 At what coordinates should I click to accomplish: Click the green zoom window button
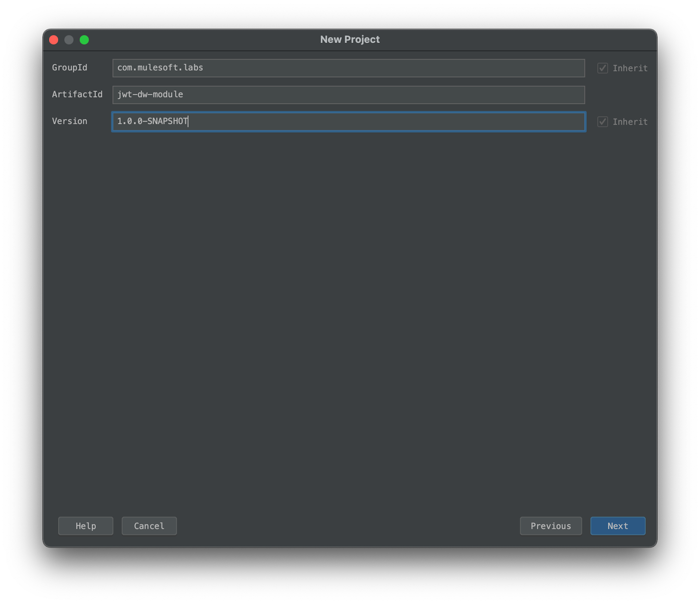[x=84, y=39]
